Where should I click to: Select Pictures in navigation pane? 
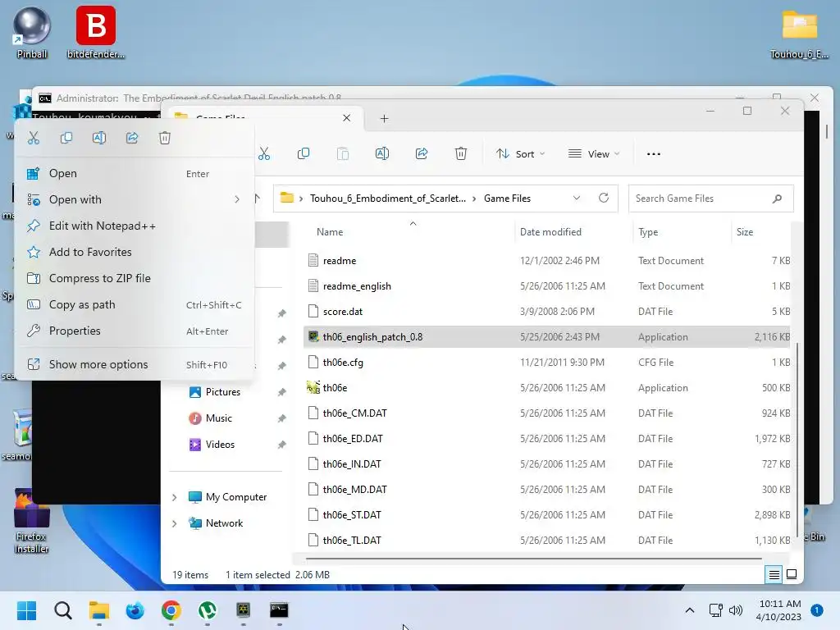tap(223, 392)
